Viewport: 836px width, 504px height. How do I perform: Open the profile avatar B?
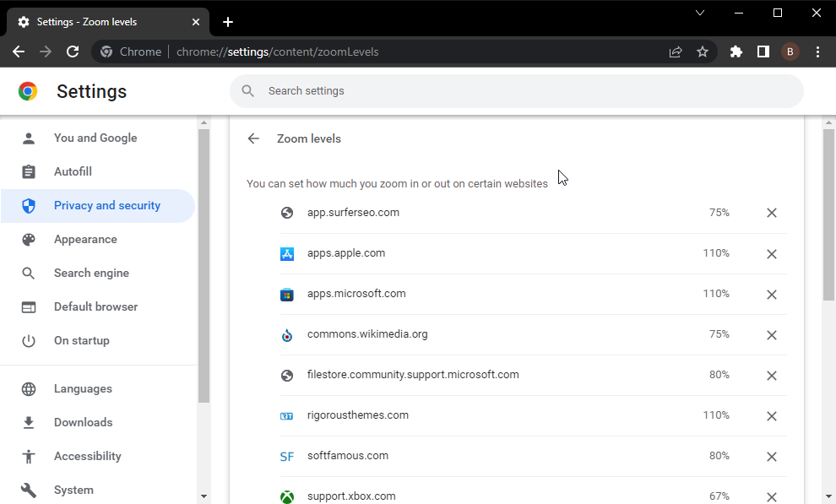tap(790, 51)
